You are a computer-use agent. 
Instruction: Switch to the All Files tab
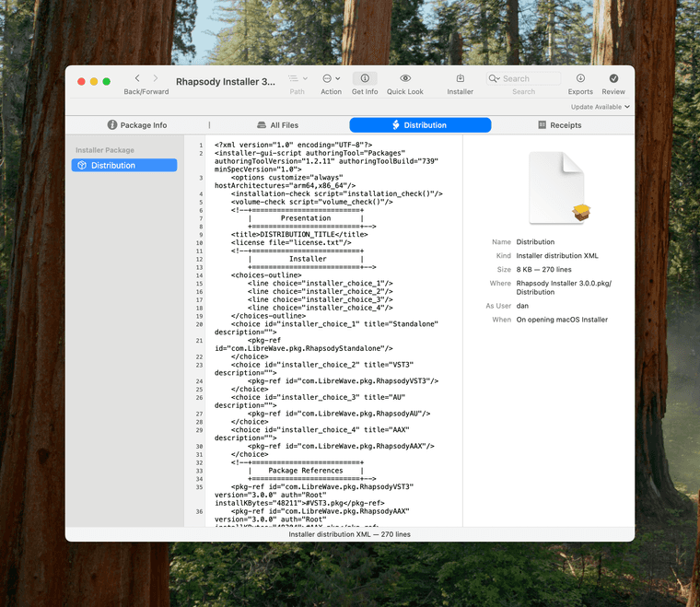pos(277,125)
